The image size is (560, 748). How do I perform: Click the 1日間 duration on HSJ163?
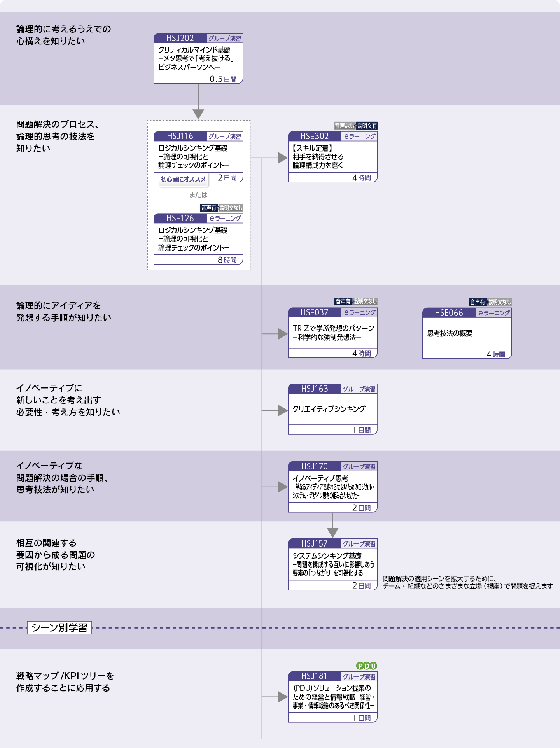point(362,430)
